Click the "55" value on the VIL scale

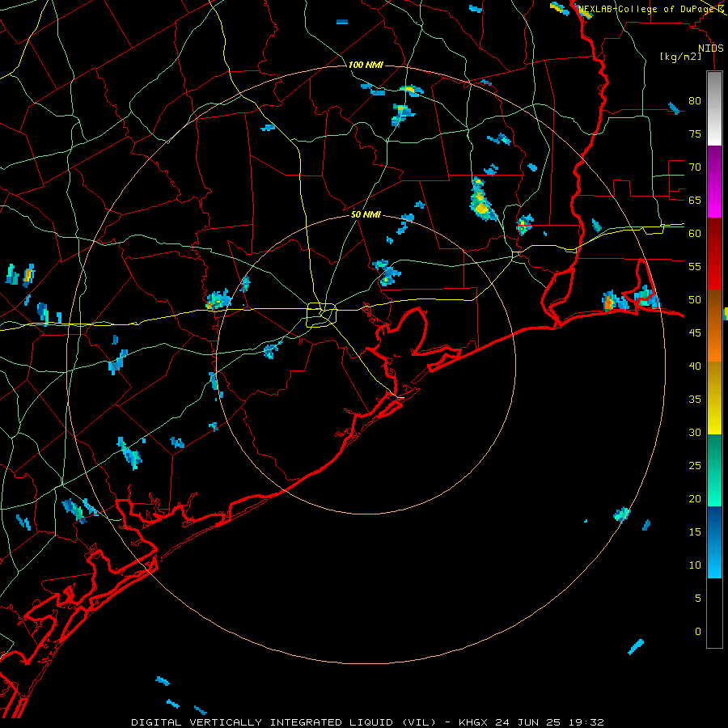(695, 266)
